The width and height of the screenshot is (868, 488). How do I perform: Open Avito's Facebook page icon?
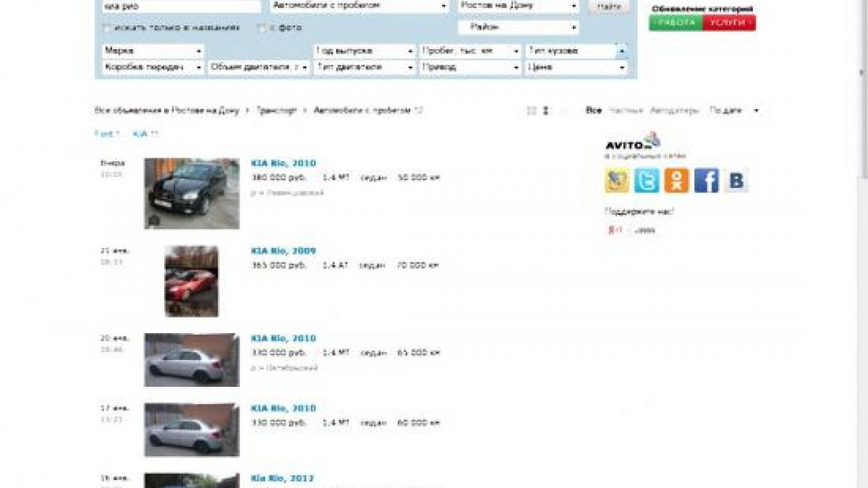706,180
